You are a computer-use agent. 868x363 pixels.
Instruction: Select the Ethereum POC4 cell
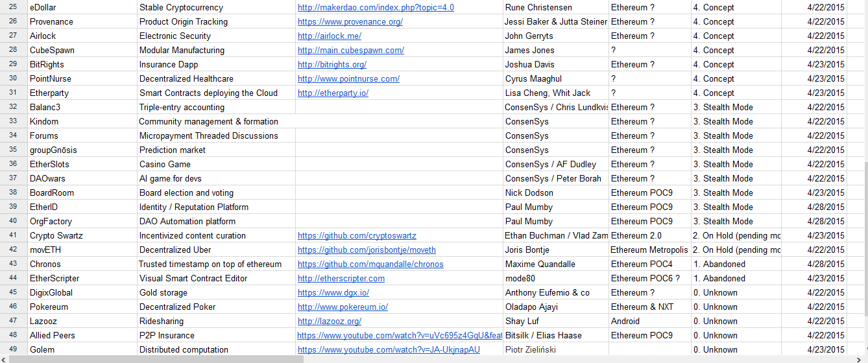650,264
